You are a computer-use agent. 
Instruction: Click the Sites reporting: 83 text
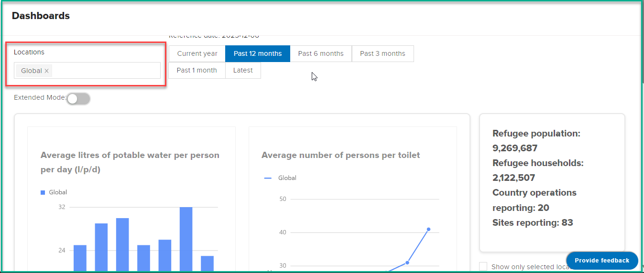(x=533, y=223)
